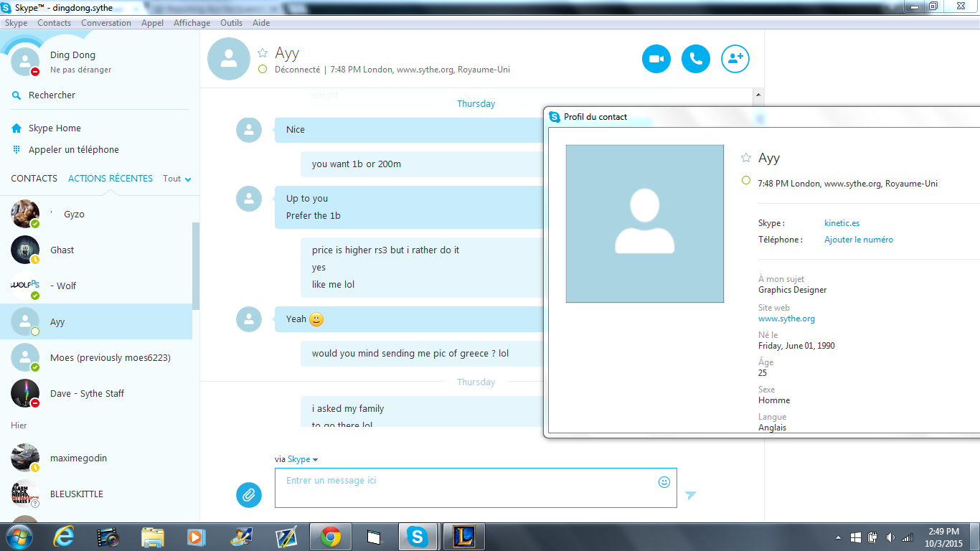This screenshot has height=551, width=980.
Task: Click inside the message input field
Action: click(476, 488)
